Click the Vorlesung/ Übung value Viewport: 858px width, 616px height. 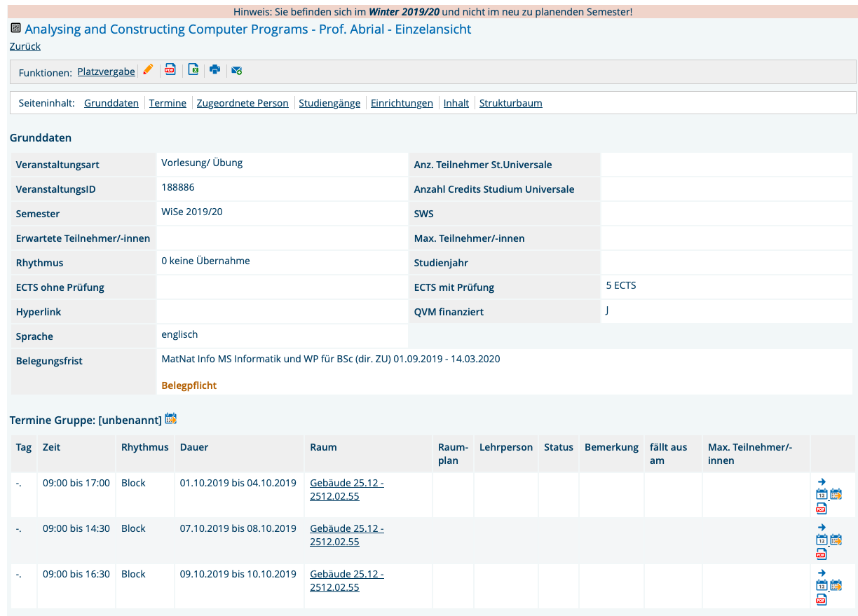click(x=202, y=163)
